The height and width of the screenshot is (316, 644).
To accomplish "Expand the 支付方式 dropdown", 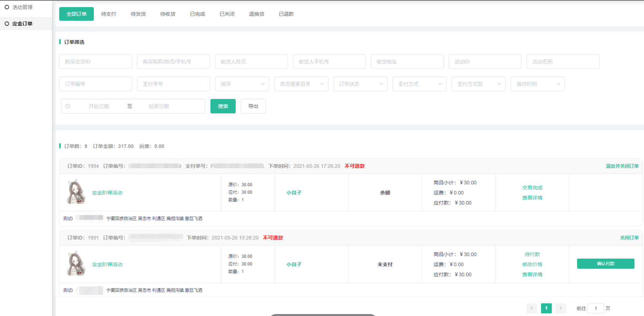I will tap(419, 84).
